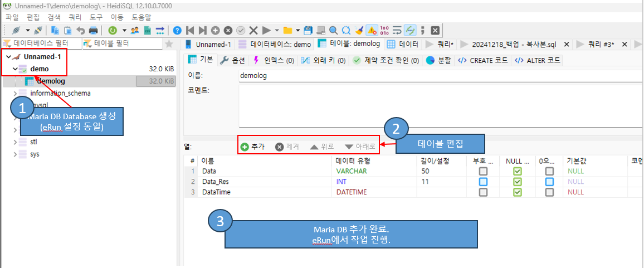Open help via blue question mark icon
644x268 pixels.
point(177,30)
